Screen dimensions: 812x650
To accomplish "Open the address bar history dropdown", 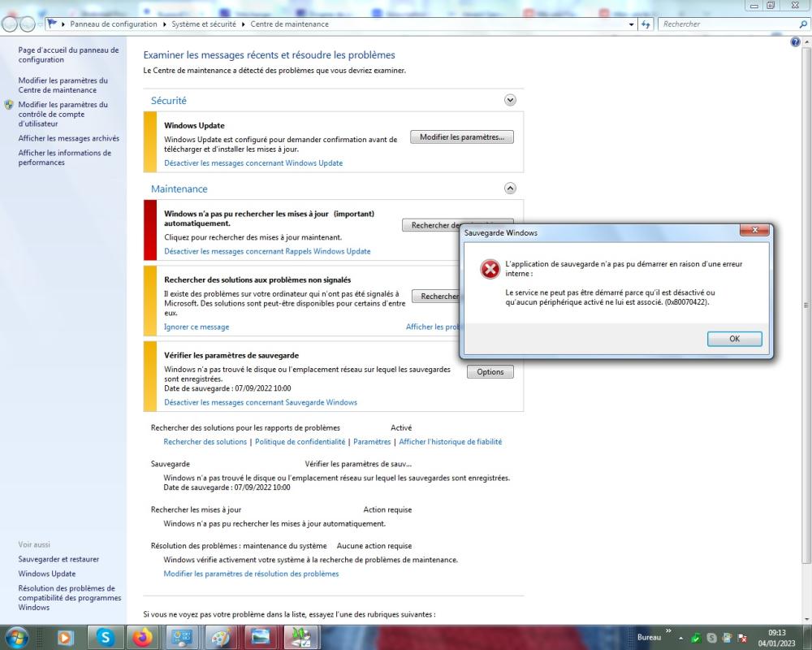I will (633, 24).
